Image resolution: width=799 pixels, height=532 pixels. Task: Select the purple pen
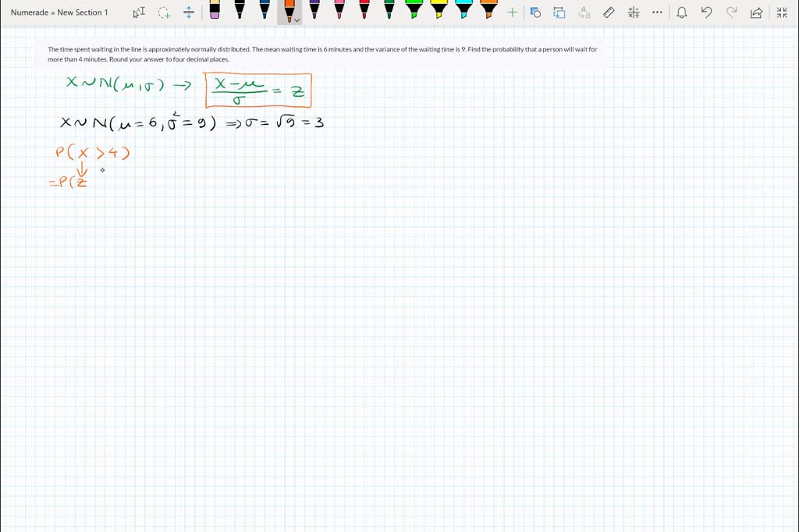pos(314,10)
